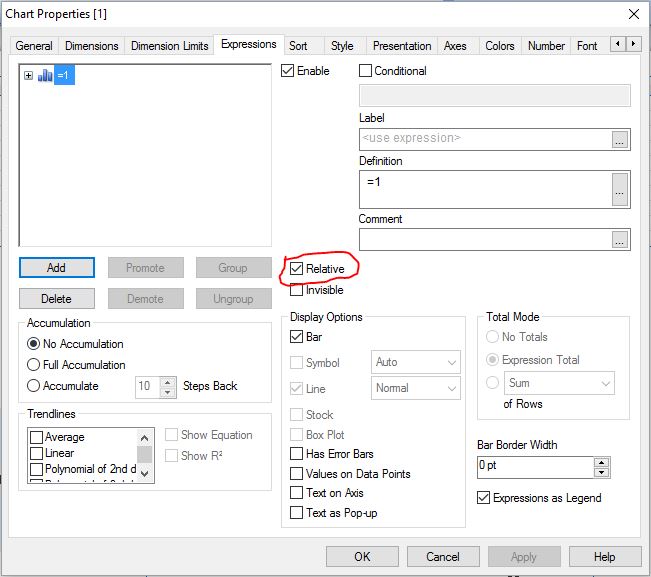This screenshot has height=577, width=651.
Task: Open the Comment editor ellipsis button
Action: pos(620,240)
